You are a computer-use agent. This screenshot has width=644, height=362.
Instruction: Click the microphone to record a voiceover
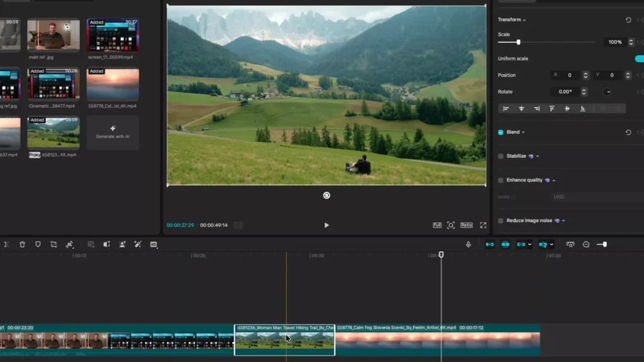pyautogui.click(x=469, y=244)
